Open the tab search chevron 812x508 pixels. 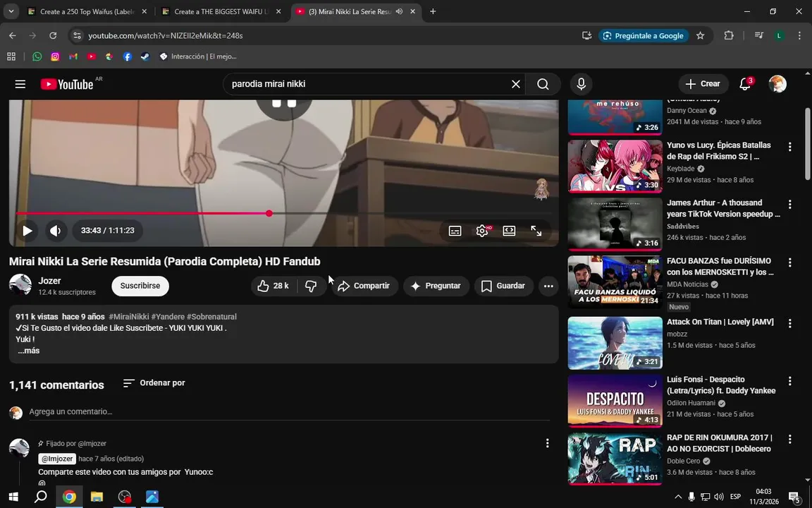pyautogui.click(x=11, y=11)
